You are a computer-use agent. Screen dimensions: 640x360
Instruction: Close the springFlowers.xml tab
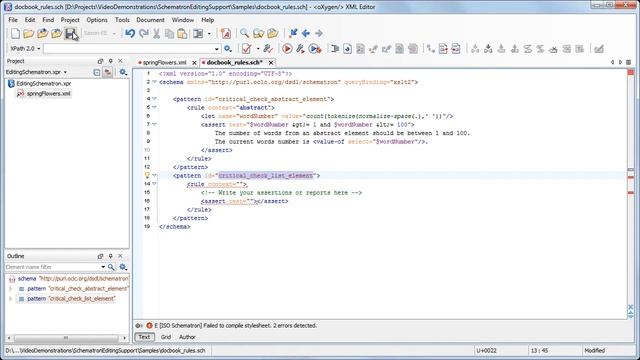tap(194, 63)
